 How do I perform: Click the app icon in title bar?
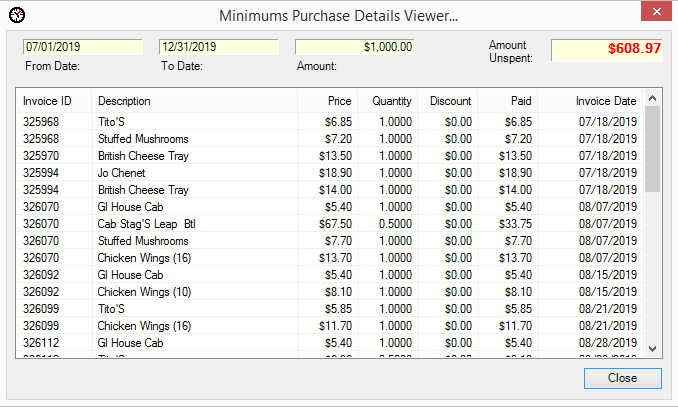(x=16, y=14)
